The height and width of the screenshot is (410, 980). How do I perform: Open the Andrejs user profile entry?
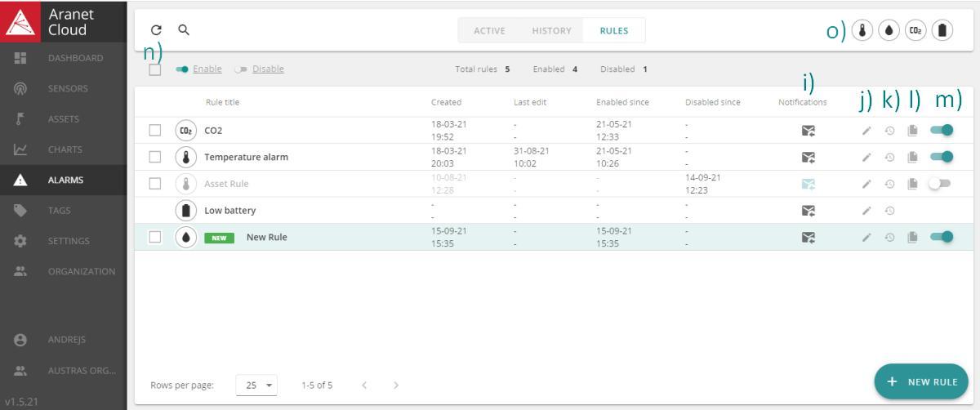[x=64, y=339]
